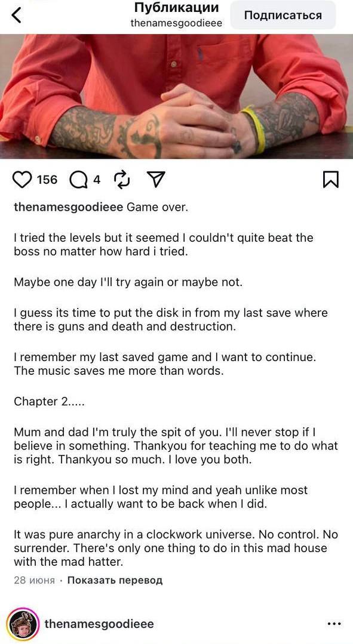Tap Показать перевод link
The width and height of the screenshot is (353, 644).
(115, 580)
